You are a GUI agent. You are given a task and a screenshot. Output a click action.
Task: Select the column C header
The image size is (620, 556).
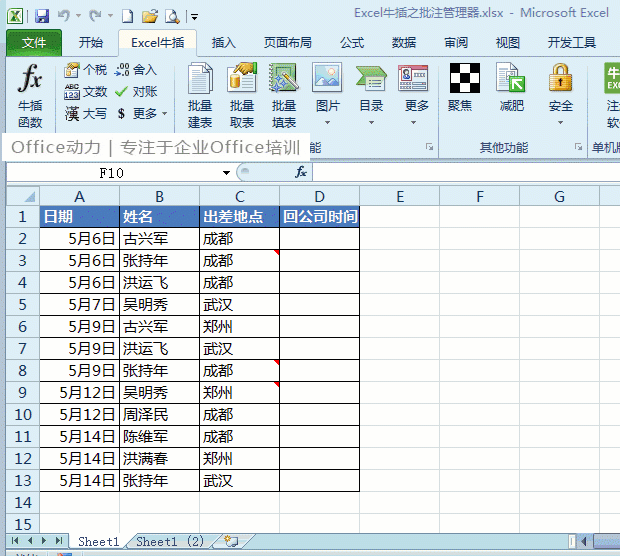click(240, 196)
